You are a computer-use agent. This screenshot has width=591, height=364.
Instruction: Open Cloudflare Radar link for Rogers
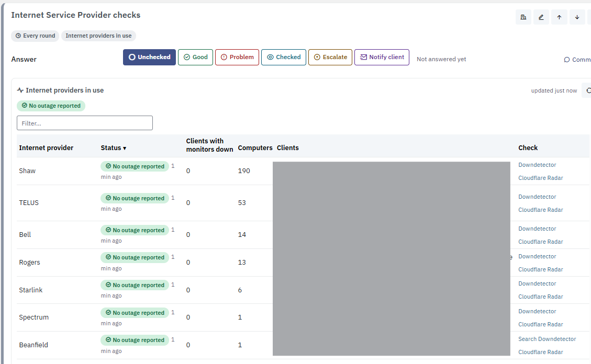click(541, 269)
